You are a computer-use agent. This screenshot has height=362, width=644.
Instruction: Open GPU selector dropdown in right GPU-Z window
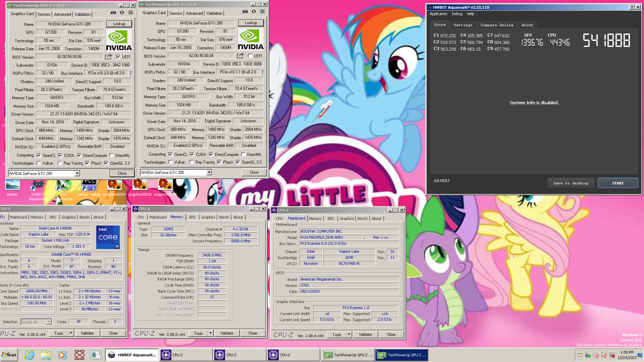[x=209, y=172]
